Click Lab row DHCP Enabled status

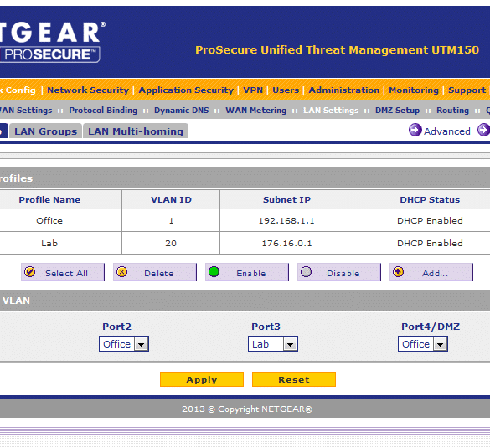pyautogui.click(x=430, y=243)
